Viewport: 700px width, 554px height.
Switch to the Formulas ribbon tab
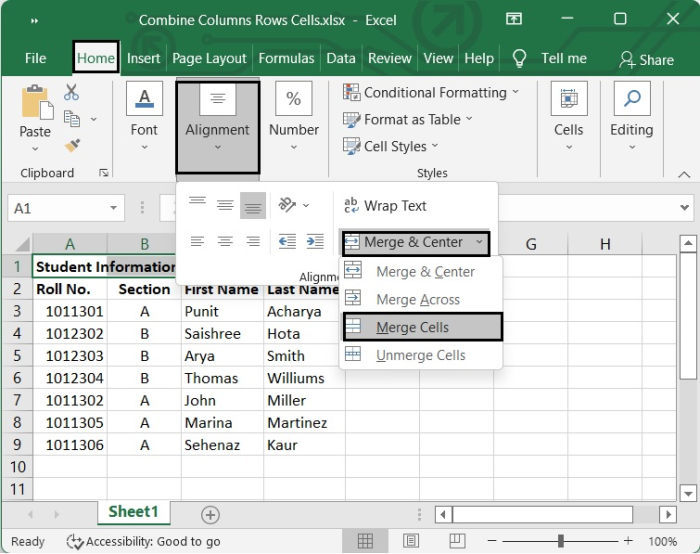coord(286,58)
